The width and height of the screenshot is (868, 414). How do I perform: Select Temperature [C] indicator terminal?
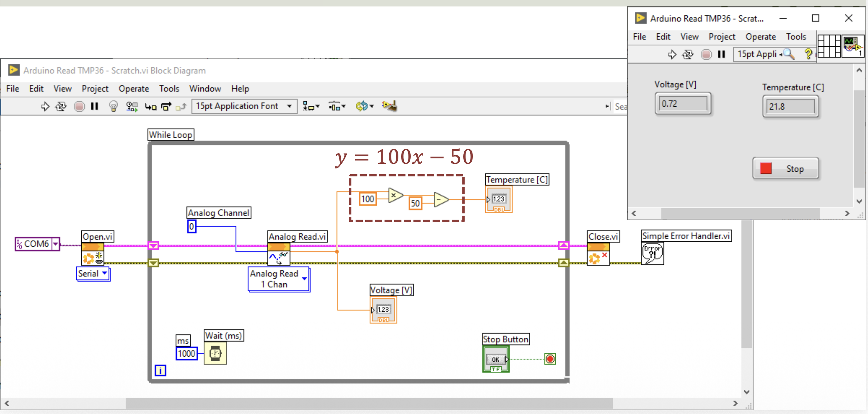pos(499,199)
